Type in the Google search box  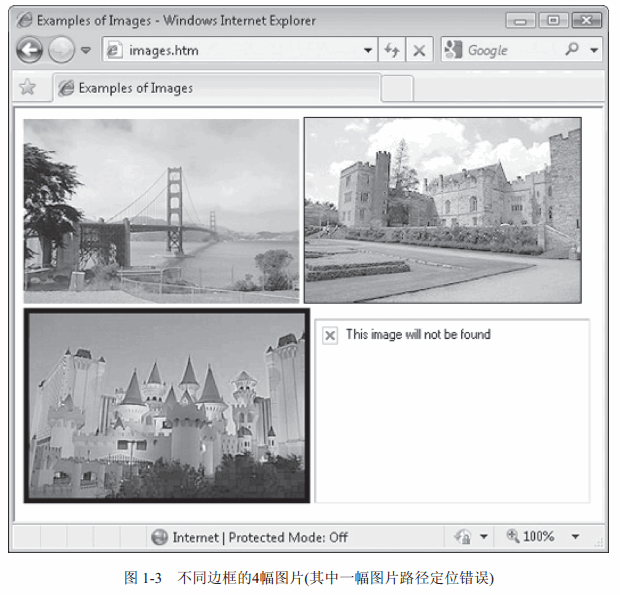click(508, 50)
